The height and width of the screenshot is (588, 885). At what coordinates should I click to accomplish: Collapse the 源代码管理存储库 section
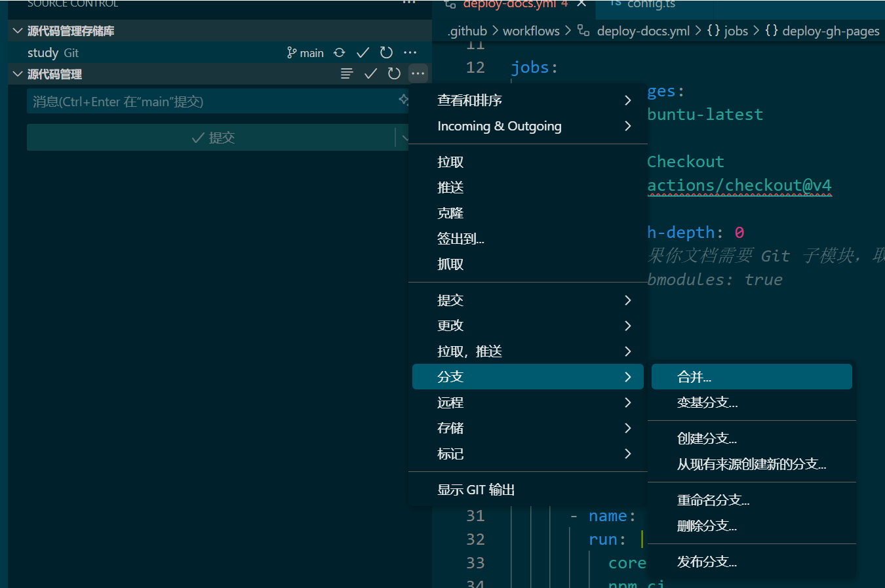16,30
